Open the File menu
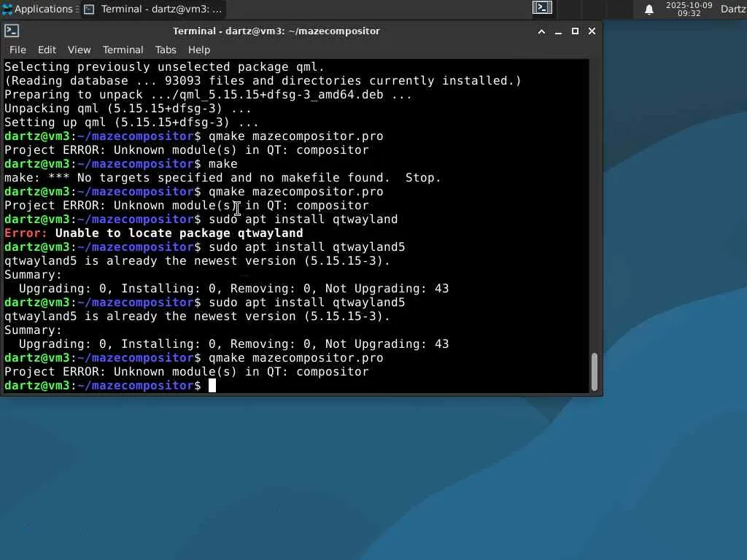747x560 pixels. [18, 50]
